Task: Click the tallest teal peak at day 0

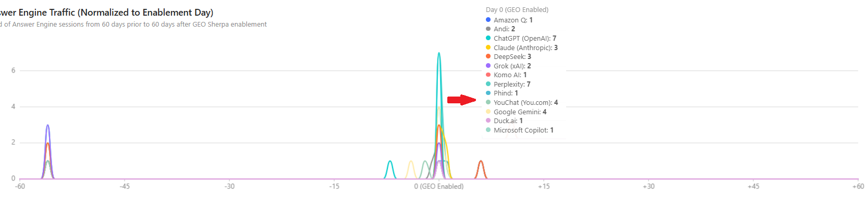Action: 439,53
